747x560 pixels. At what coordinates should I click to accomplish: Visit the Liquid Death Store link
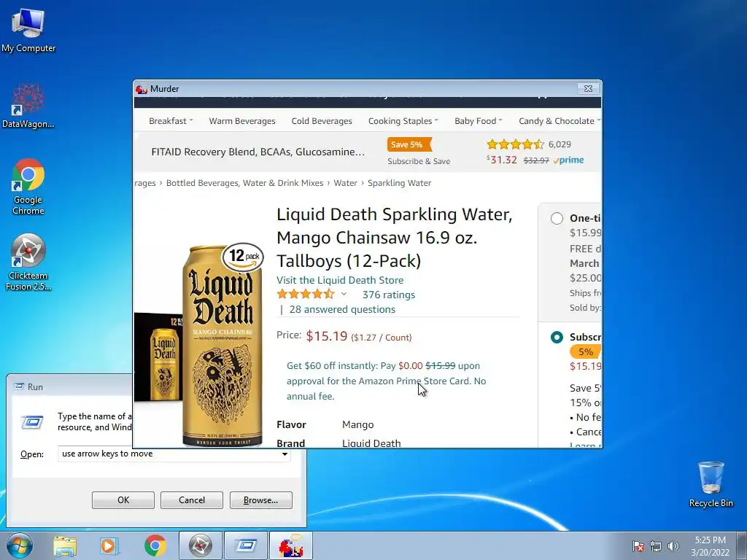340,280
